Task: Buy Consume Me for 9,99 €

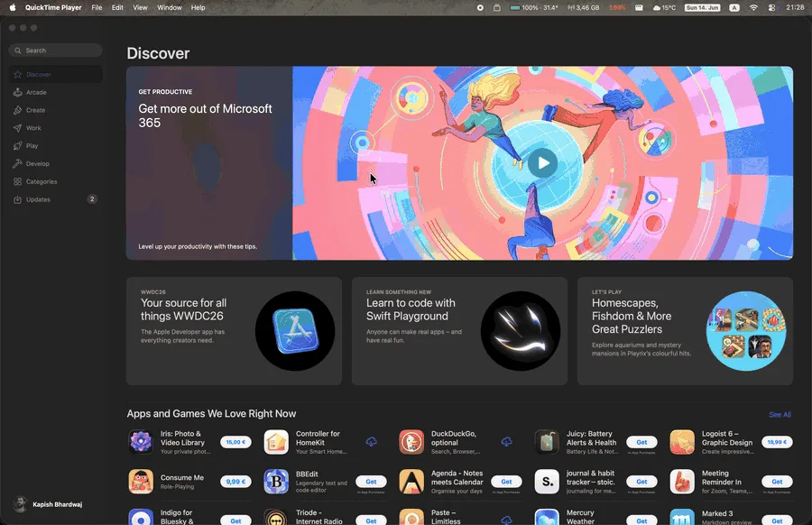Action: pyautogui.click(x=235, y=482)
